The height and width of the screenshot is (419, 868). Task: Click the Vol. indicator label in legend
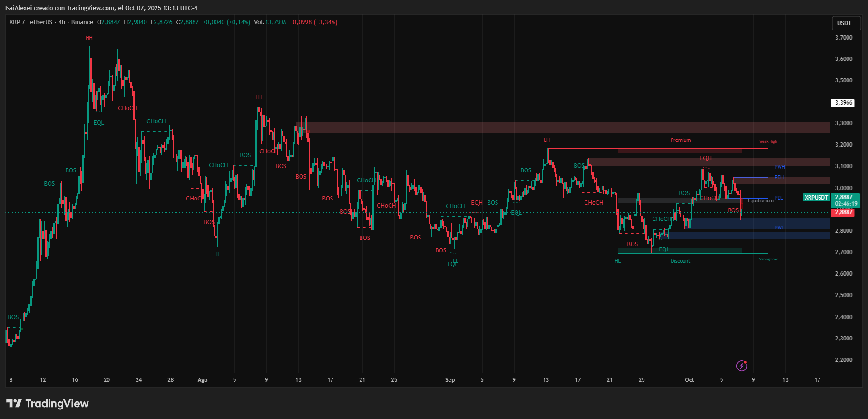[259, 22]
